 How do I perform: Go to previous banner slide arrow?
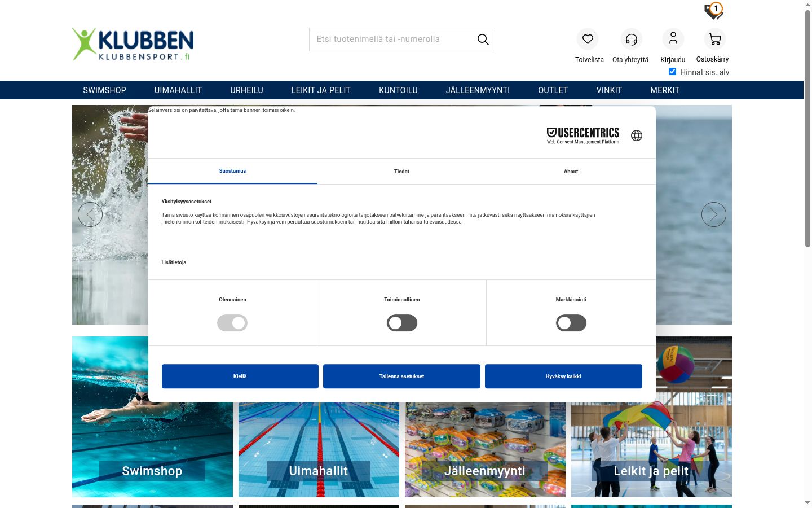(90, 214)
